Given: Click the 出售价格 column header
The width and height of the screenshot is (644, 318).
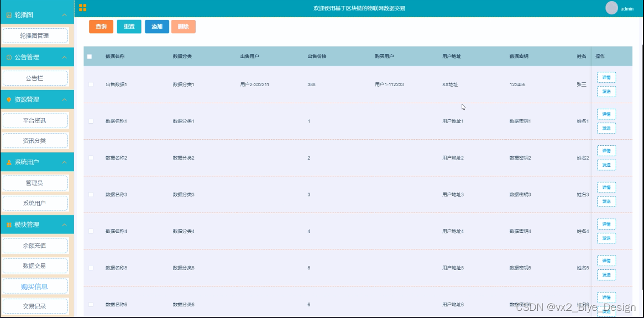Looking at the screenshot, I should pyautogui.click(x=317, y=56).
